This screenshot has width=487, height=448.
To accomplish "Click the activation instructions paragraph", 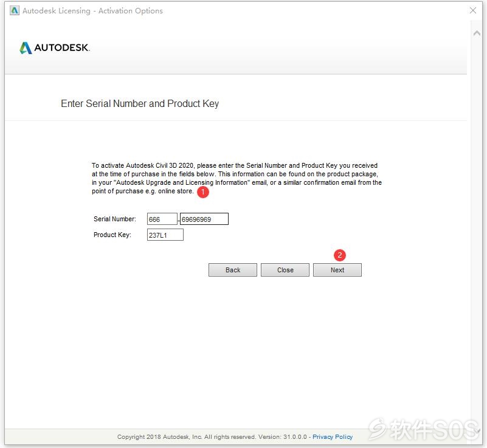I will (237, 178).
